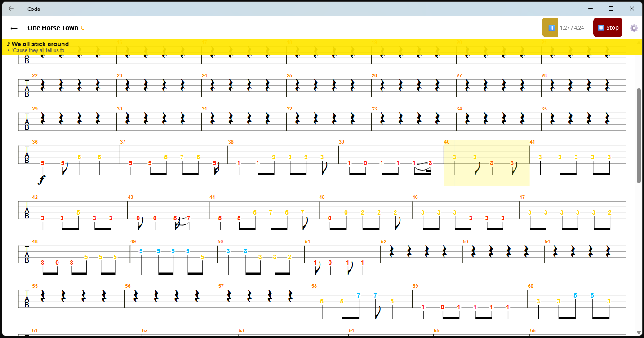
Task: Click the TAB clef on the measure 36 staff
Action: click(27, 154)
